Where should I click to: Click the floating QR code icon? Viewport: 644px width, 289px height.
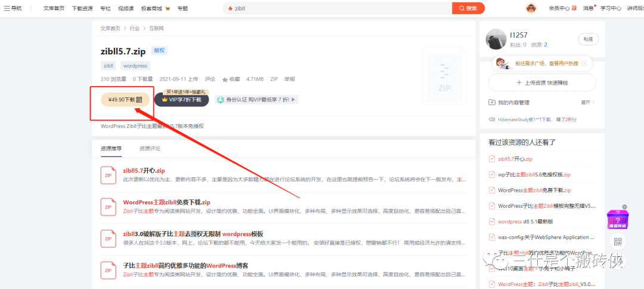(618, 241)
